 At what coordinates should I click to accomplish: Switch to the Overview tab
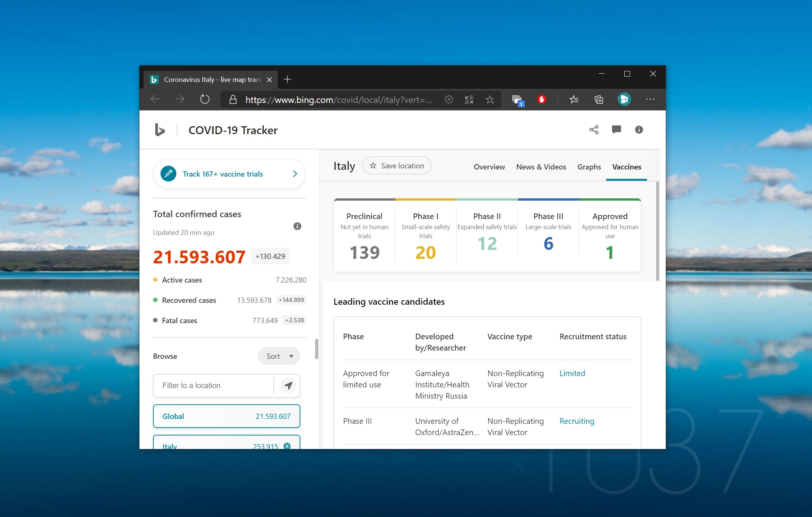pyautogui.click(x=489, y=167)
